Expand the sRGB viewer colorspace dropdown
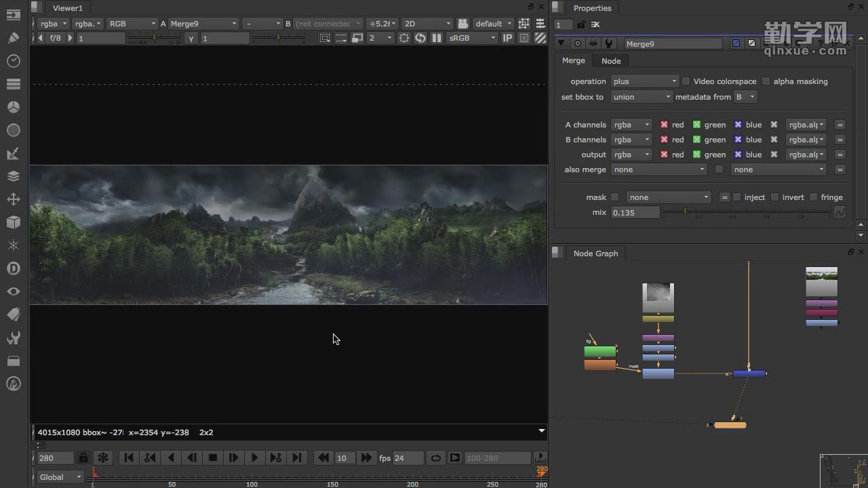Screen dimensions: 868x488 [472, 38]
